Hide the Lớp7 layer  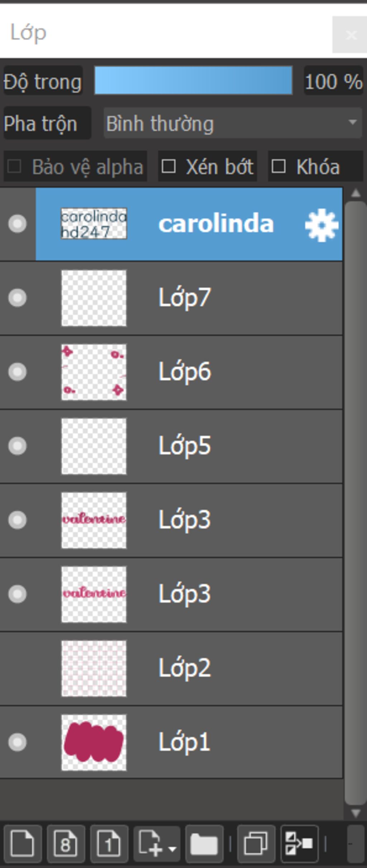18,298
